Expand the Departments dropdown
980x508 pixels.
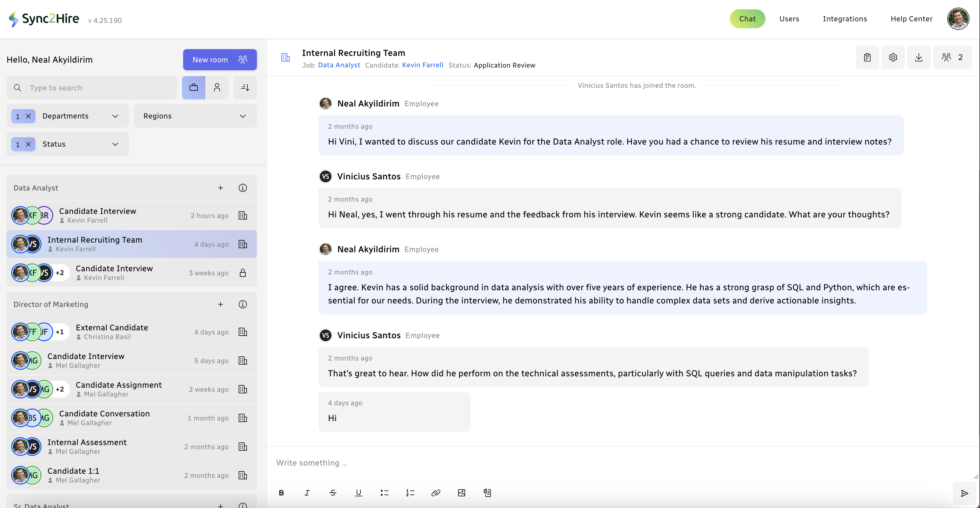(x=80, y=116)
